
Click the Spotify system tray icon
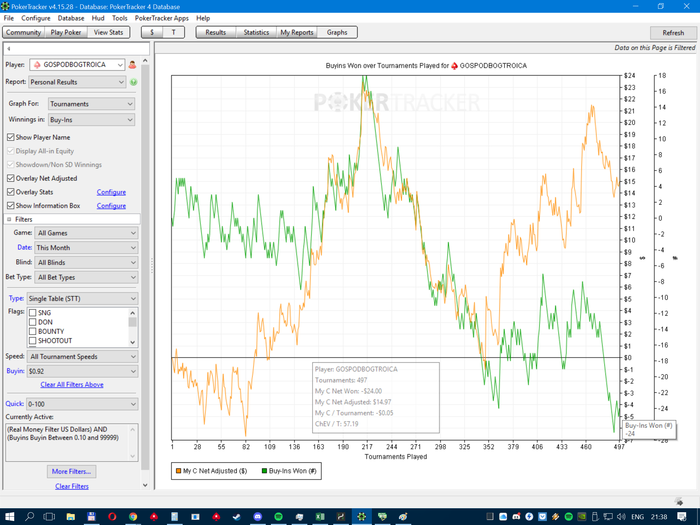point(569,517)
